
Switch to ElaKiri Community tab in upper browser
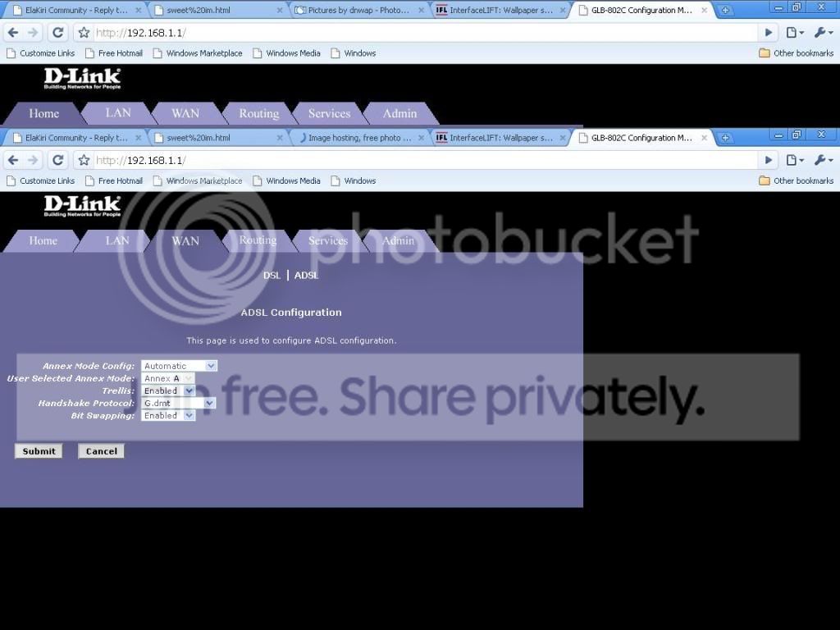(x=75, y=10)
